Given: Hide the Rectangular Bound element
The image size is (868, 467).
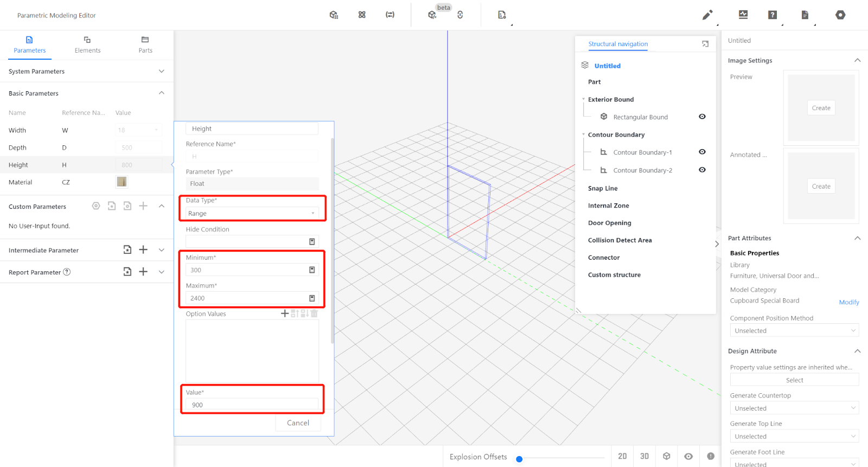Looking at the screenshot, I should pyautogui.click(x=702, y=117).
